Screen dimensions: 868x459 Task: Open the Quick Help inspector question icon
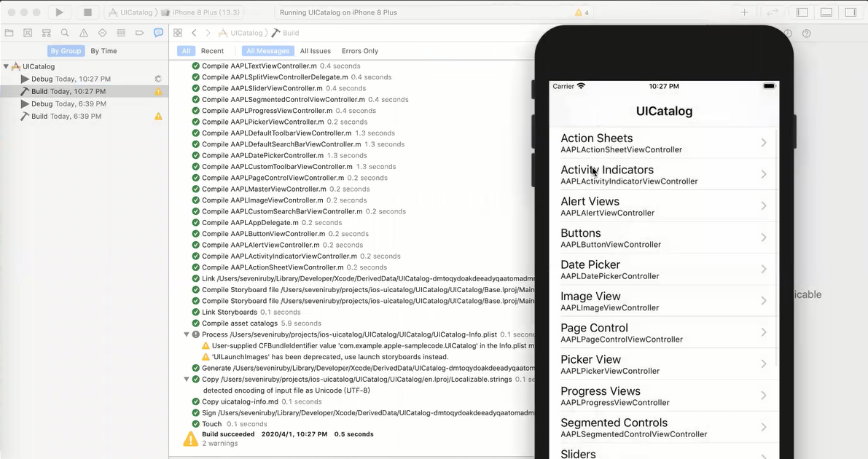coord(807,34)
